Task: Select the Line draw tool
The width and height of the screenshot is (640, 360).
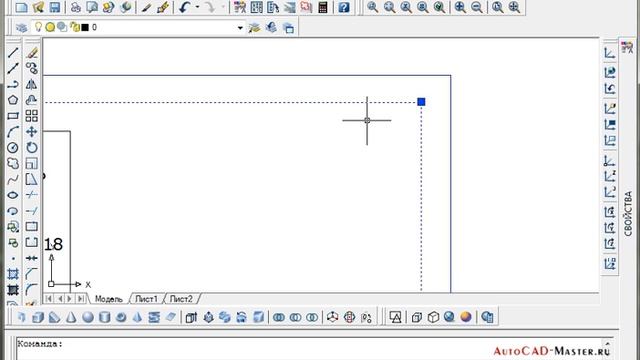Action: pos(13,52)
